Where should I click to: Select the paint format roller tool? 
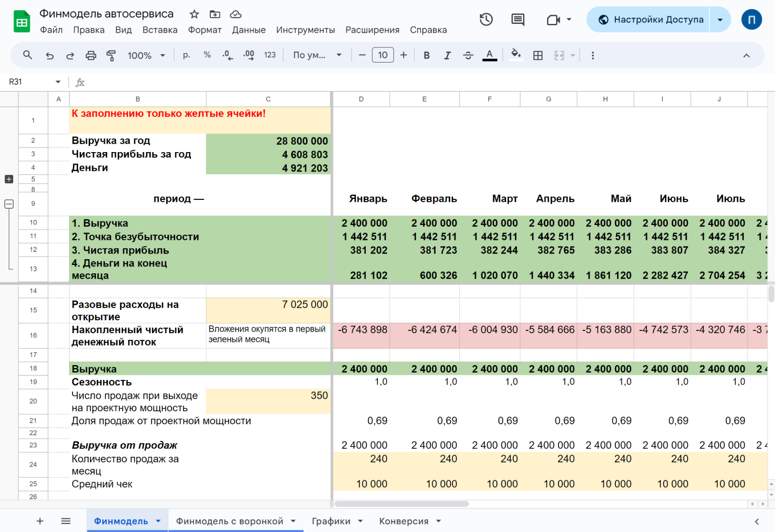coord(111,55)
